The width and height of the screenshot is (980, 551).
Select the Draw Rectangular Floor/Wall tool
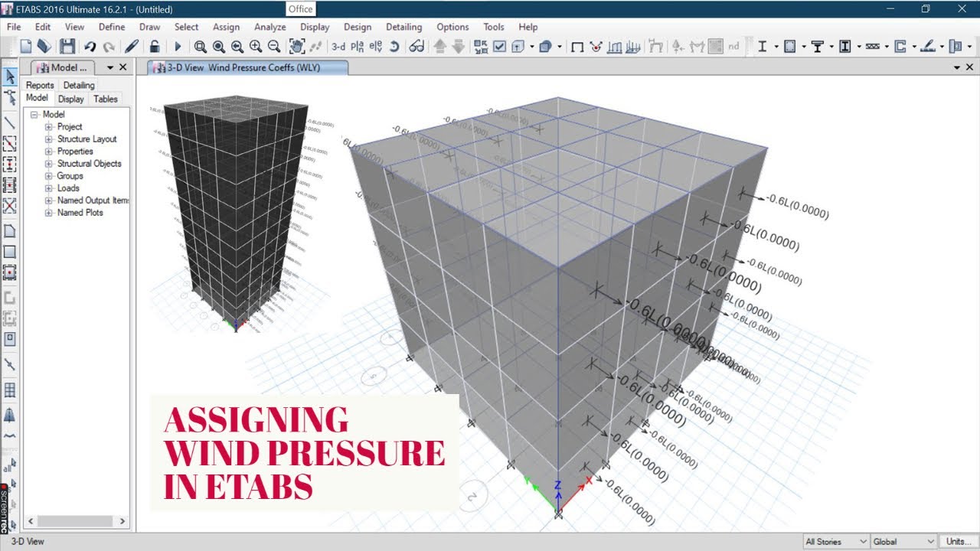click(10, 252)
